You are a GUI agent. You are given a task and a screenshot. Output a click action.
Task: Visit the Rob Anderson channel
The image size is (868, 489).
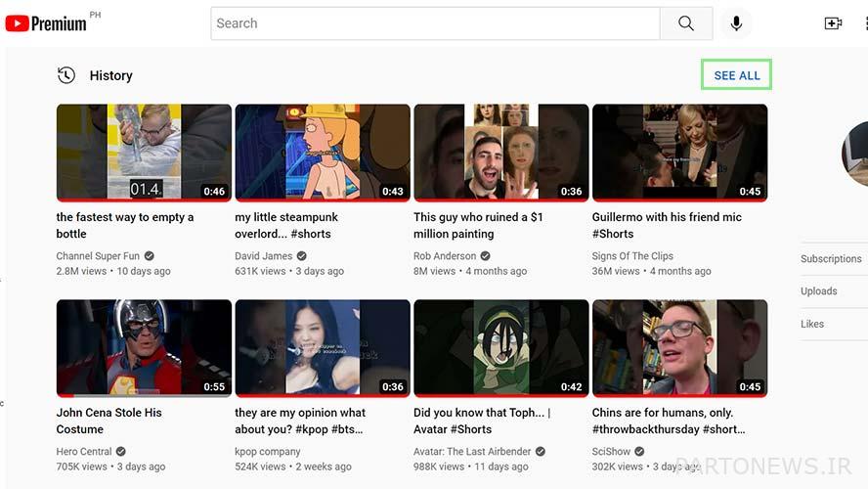point(445,256)
